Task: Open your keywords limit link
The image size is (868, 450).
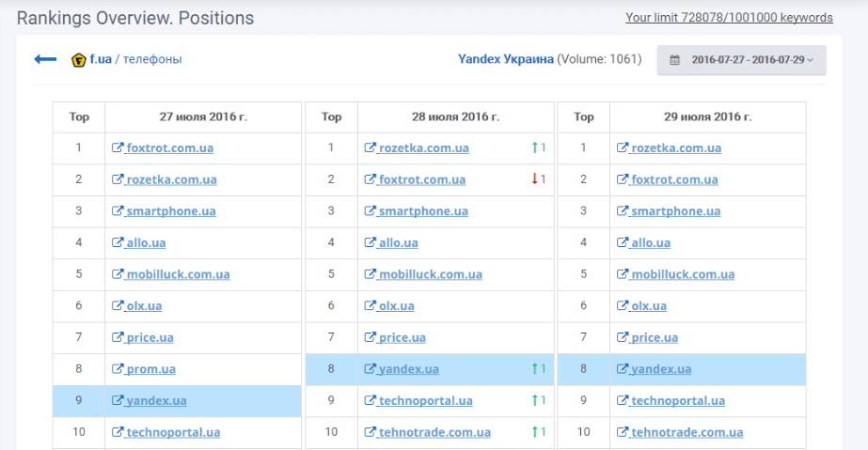Action: tap(729, 18)
